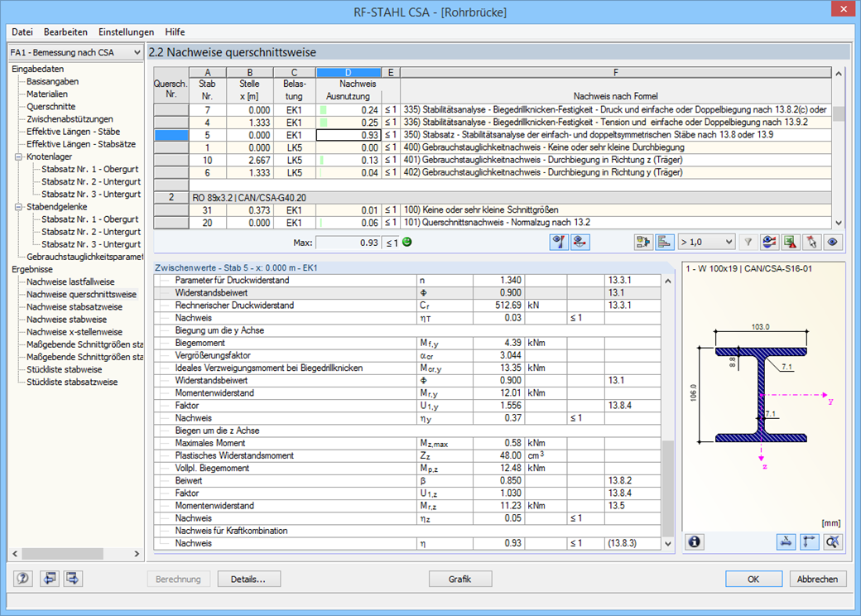Click the magnifier reset-view icon under cross-section
This screenshot has height=616, width=861.
pyautogui.click(x=833, y=541)
